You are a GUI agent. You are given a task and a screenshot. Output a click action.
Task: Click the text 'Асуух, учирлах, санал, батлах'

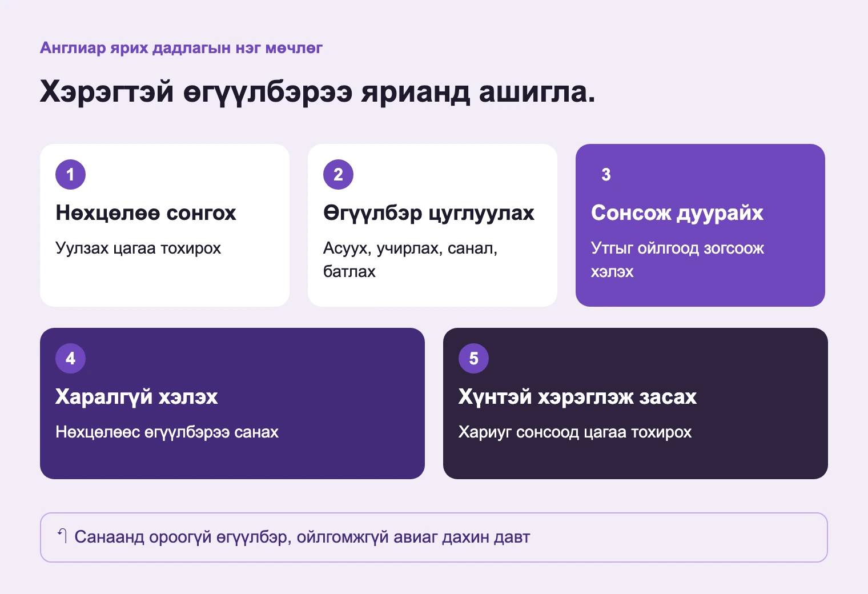(x=411, y=260)
